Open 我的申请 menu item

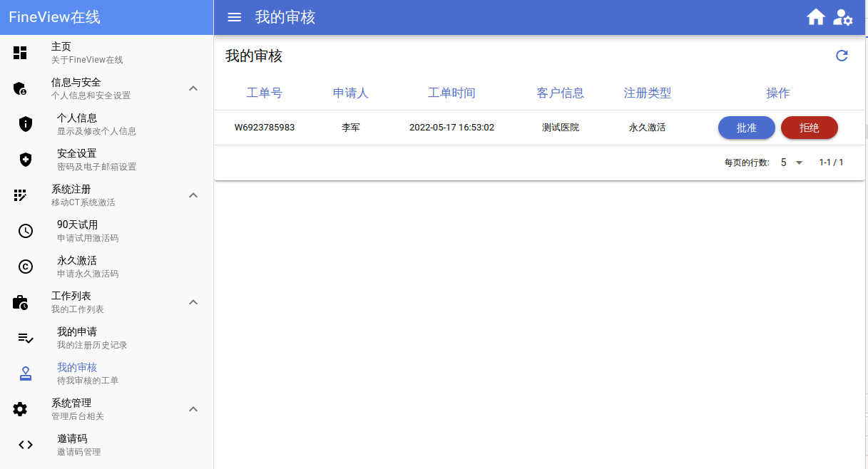coord(107,338)
